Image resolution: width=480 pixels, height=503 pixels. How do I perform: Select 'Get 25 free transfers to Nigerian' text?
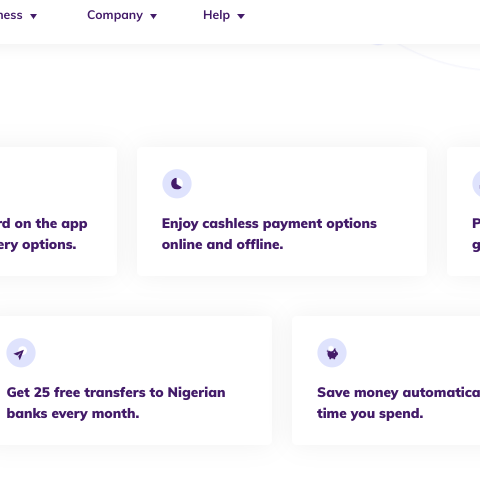pyautogui.click(x=116, y=392)
